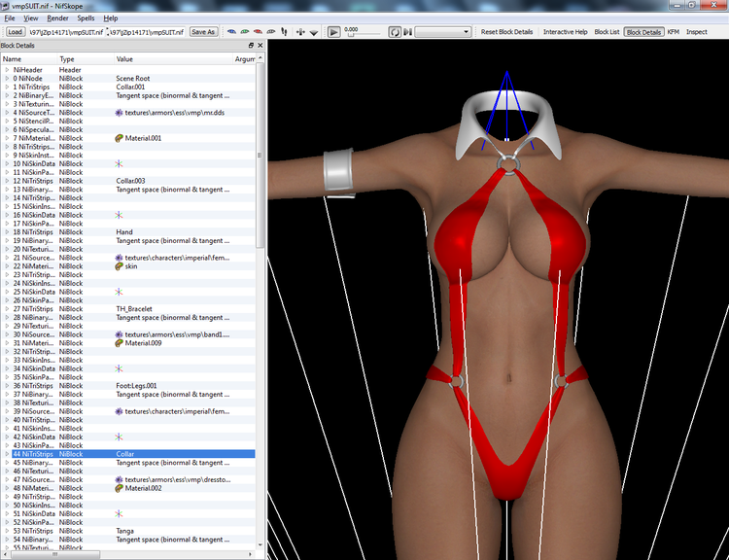Expand the 12 NiTriStrips Collar.003 row

[x=7, y=181]
